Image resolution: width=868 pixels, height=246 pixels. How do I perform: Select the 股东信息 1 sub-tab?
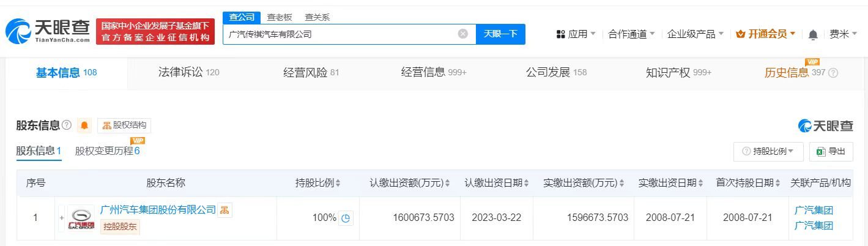coord(39,151)
